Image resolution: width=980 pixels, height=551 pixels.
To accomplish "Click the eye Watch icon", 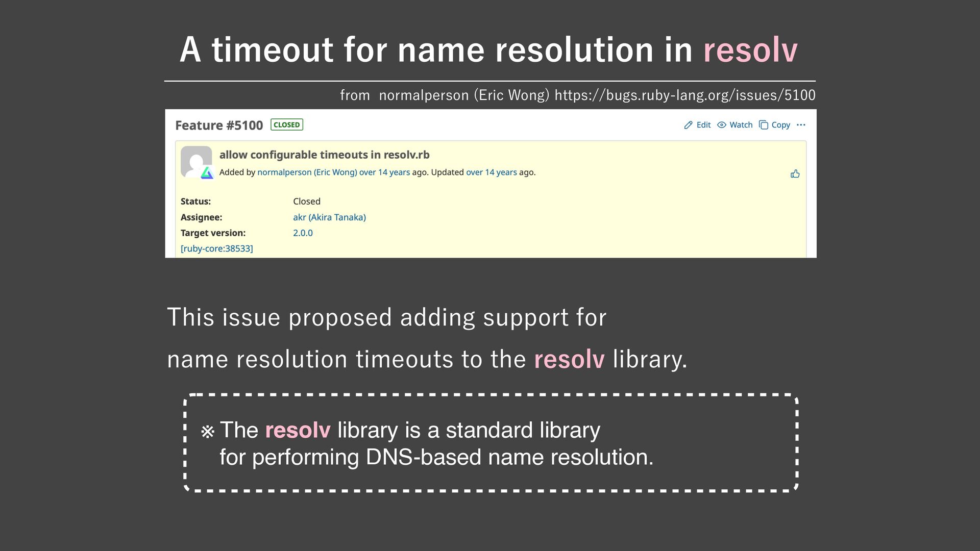I will (x=721, y=125).
